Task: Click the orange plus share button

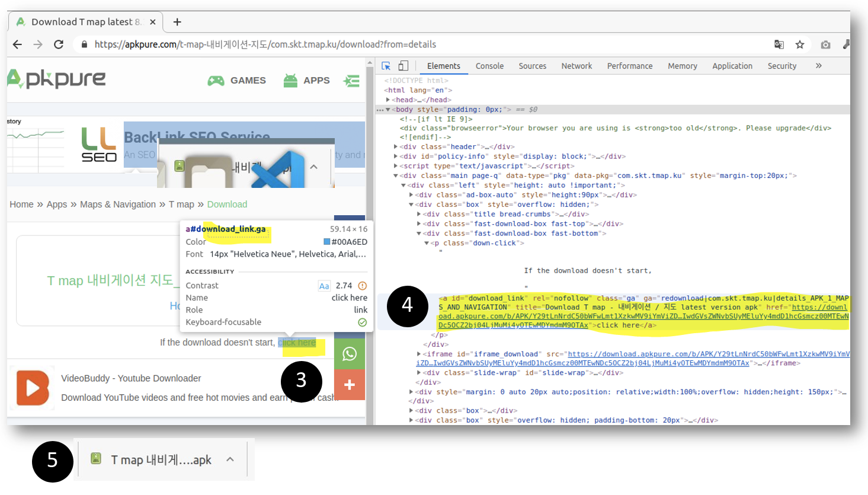Action: coord(350,385)
